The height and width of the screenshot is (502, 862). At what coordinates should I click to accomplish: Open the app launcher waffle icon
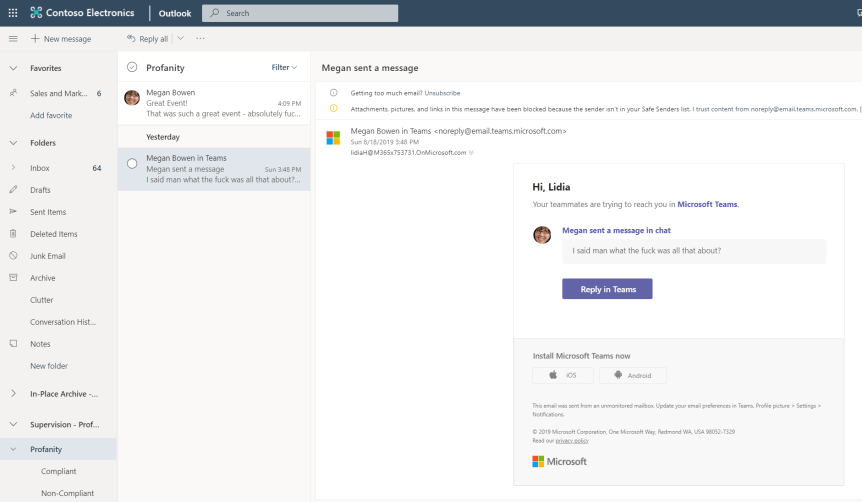click(x=13, y=13)
